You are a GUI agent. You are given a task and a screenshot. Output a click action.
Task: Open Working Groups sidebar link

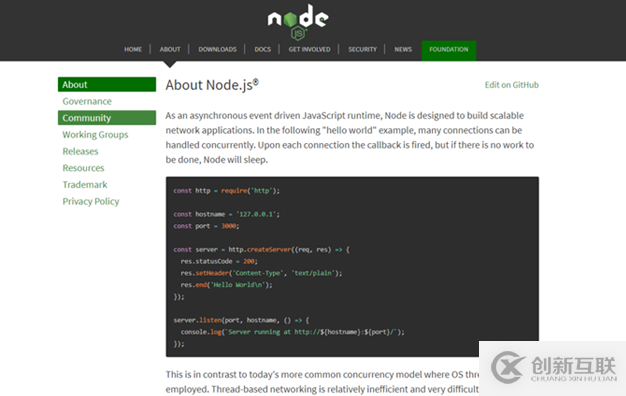coord(95,135)
